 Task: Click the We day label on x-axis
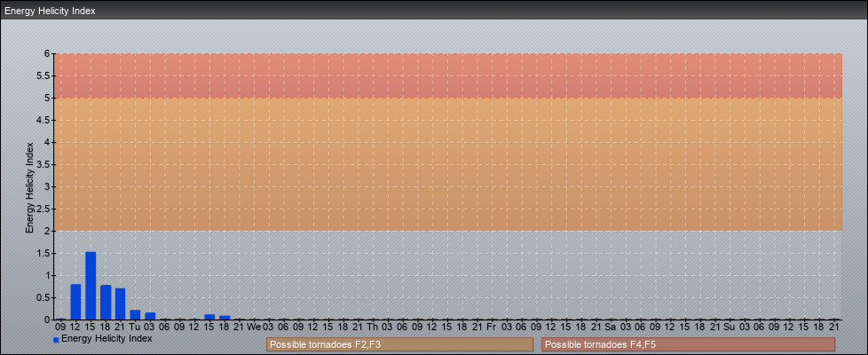click(x=254, y=327)
